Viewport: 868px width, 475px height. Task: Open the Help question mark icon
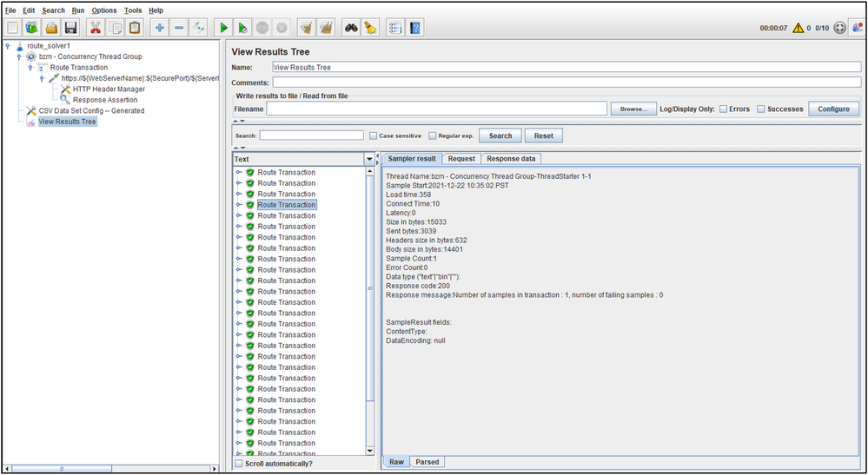[415, 28]
